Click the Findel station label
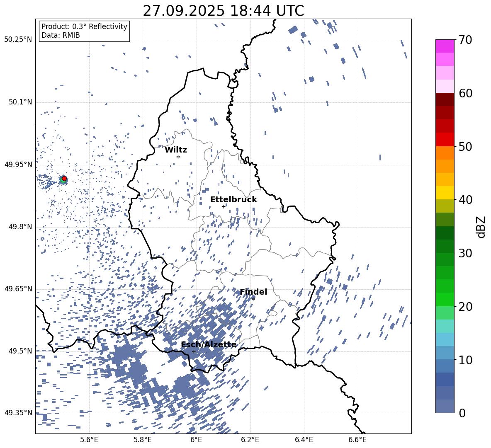491x448 pixels. click(x=253, y=292)
